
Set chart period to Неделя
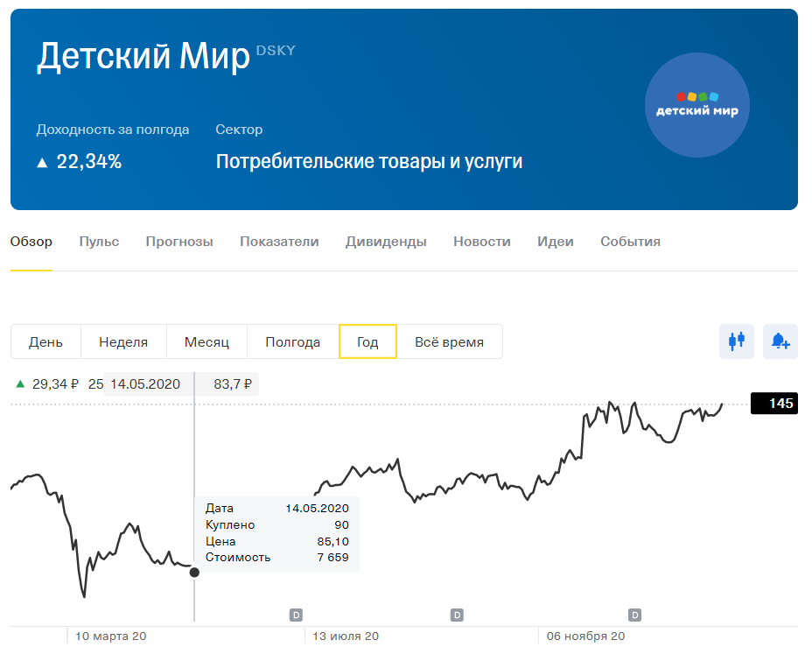click(123, 341)
